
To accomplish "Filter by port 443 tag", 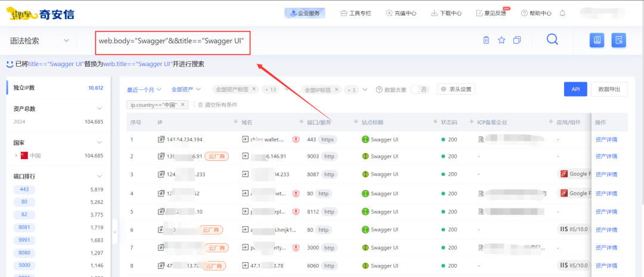I will click(x=24, y=189).
